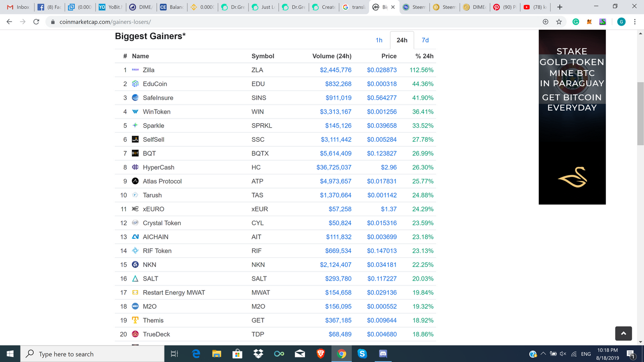The image size is (644, 362).
Task: Open the Grammarly extension icon
Action: pyautogui.click(x=576, y=22)
